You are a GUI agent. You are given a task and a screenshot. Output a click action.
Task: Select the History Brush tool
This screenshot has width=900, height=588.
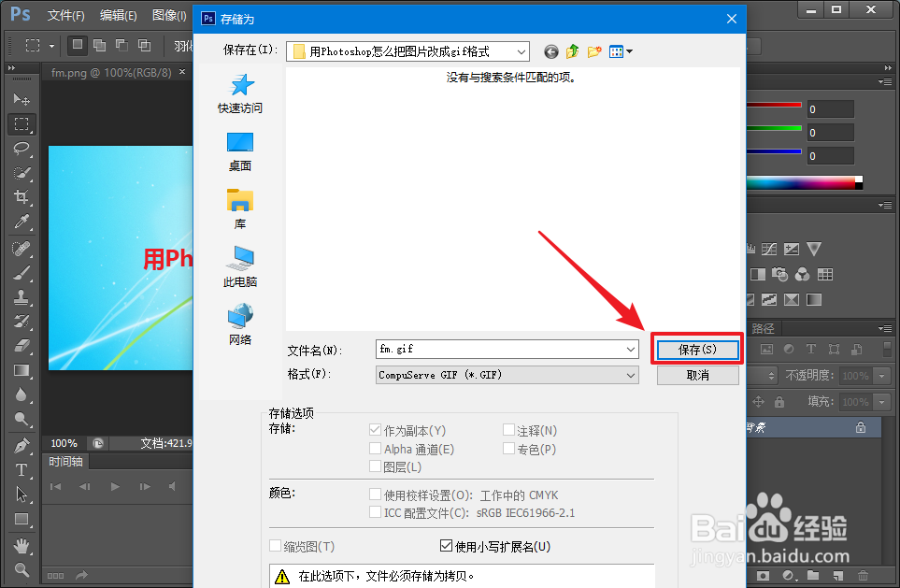(x=21, y=321)
